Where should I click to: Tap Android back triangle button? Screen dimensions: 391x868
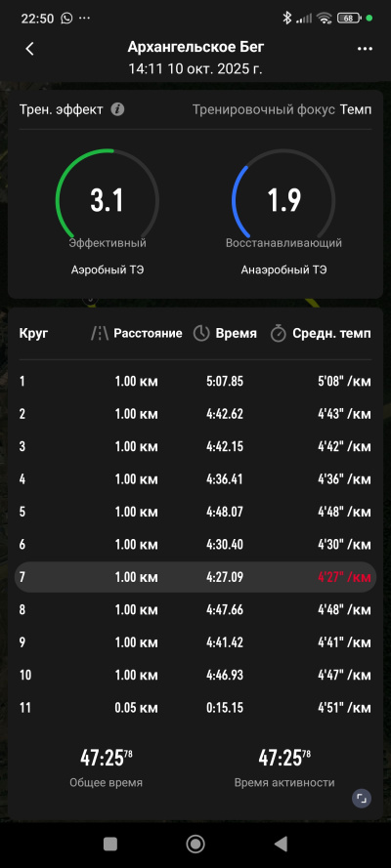(281, 844)
